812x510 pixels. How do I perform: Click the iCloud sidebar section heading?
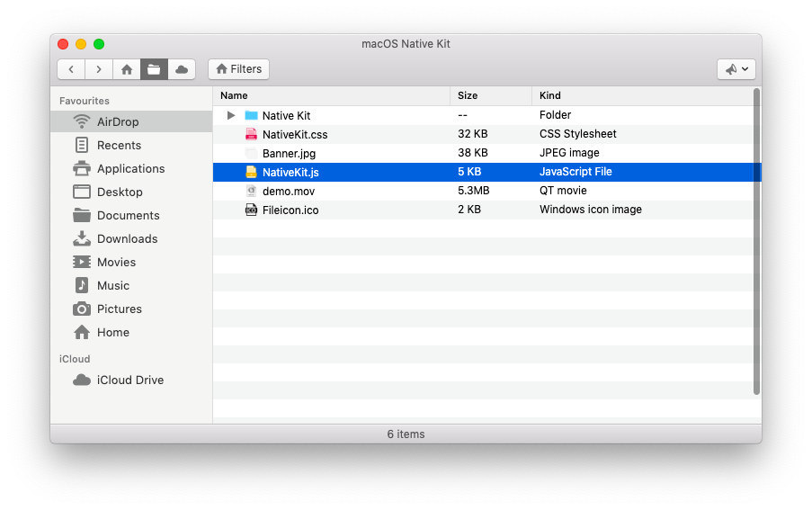[x=75, y=359]
